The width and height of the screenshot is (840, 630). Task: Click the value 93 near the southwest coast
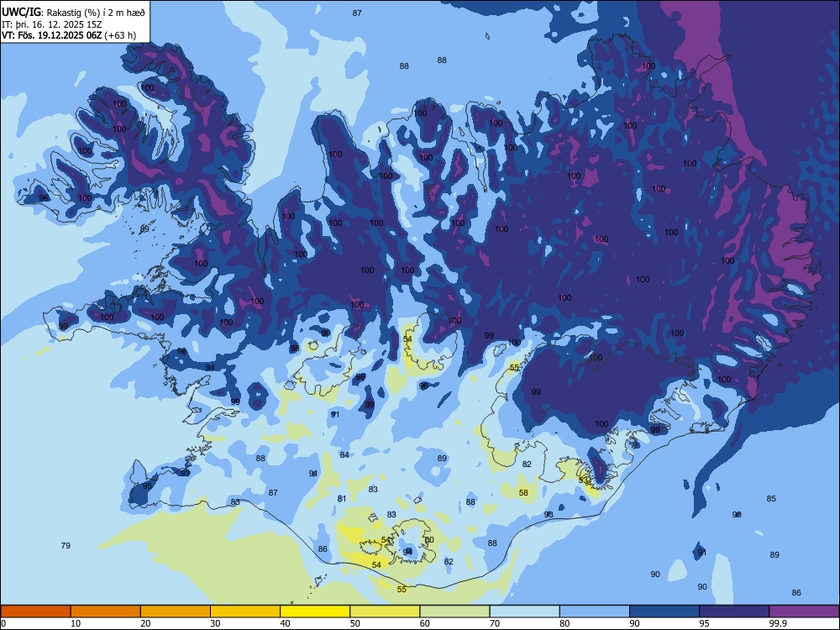185,473
